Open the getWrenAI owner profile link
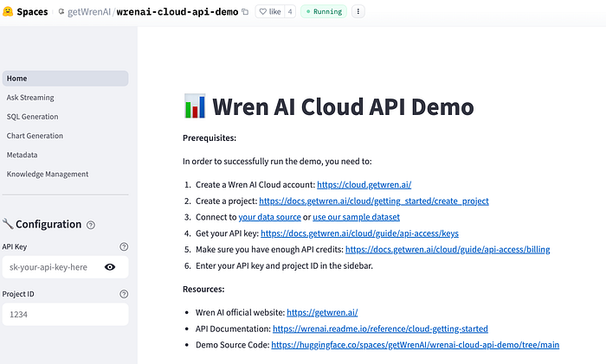The width and height of the screenshot is (606, 364). (x=89, y=12)
